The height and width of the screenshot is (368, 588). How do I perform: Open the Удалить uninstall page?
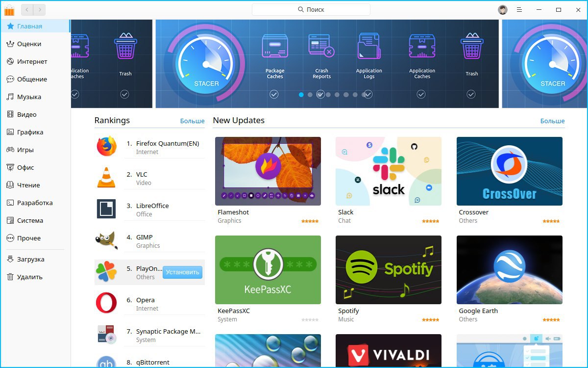35,277
